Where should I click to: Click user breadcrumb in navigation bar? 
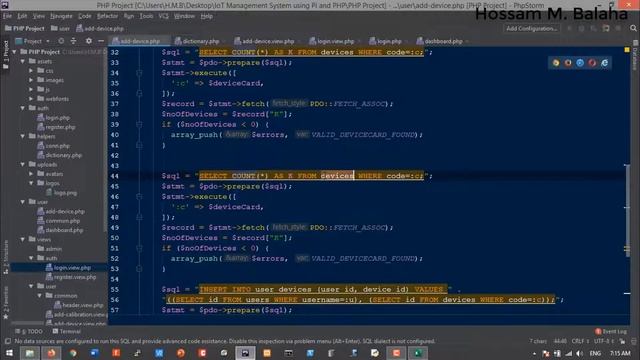(x=60, y=29)
